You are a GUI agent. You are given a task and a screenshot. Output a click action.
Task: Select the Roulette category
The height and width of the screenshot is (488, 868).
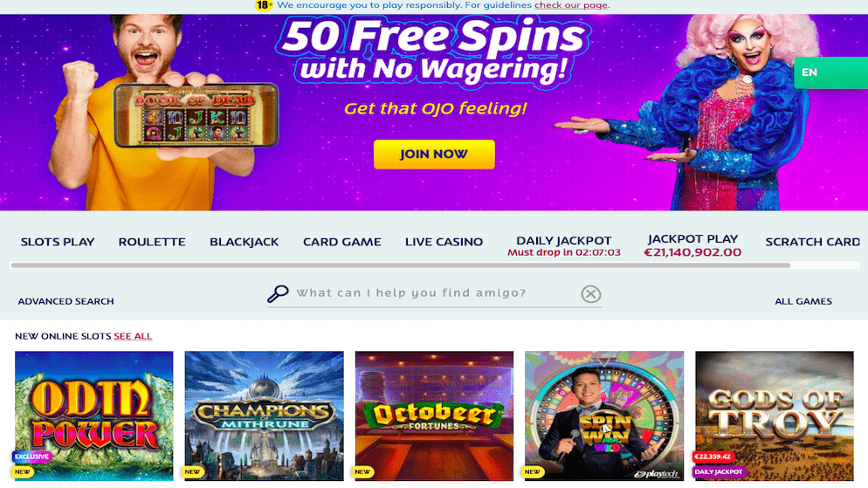coord(152,242)
